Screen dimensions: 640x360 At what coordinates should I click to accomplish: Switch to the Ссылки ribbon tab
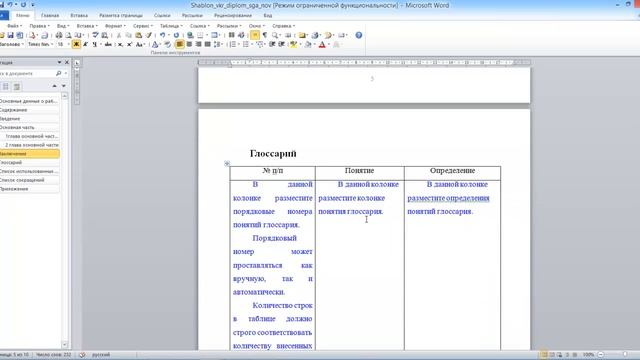point(162,16)
